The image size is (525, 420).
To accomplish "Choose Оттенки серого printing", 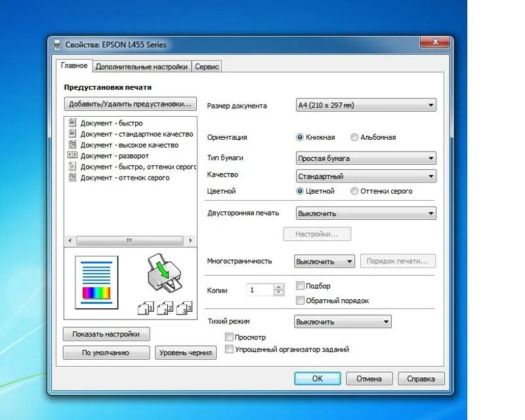I will (354, 191).
